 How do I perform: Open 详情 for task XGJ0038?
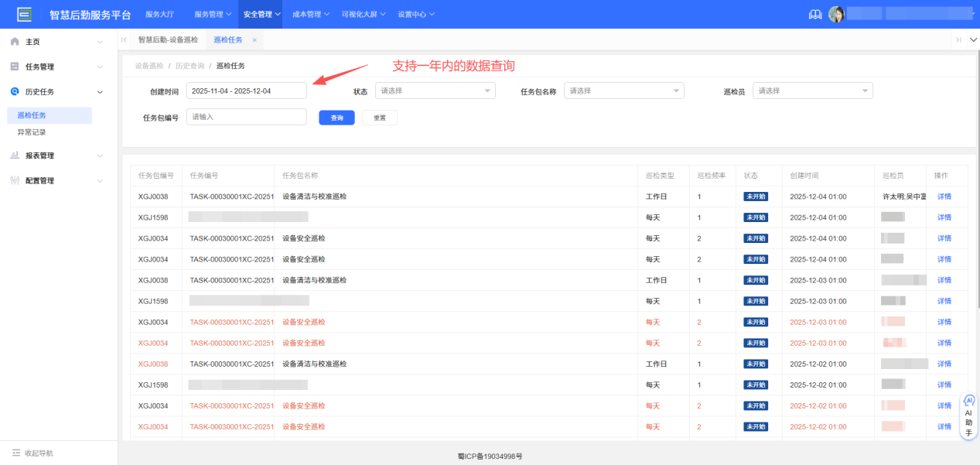(944, 196)
